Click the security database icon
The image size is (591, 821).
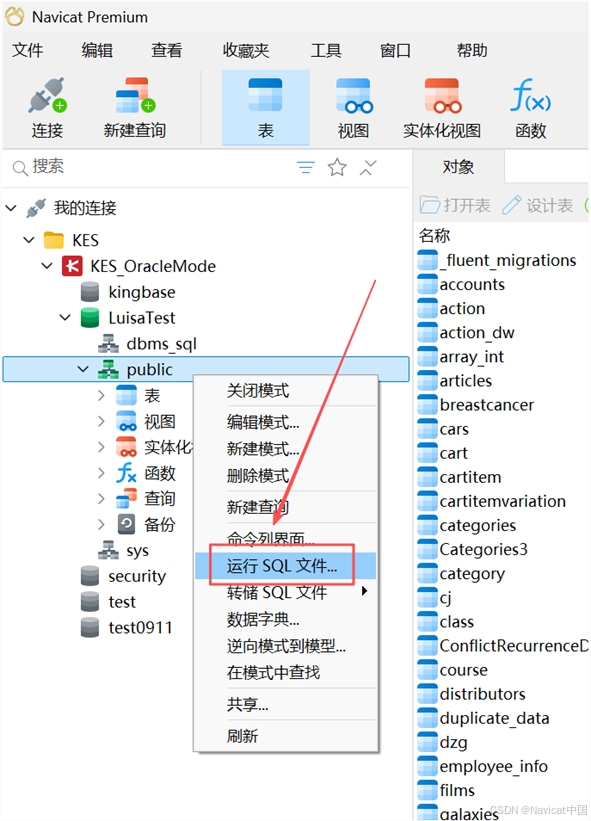[x=90, y=576]
